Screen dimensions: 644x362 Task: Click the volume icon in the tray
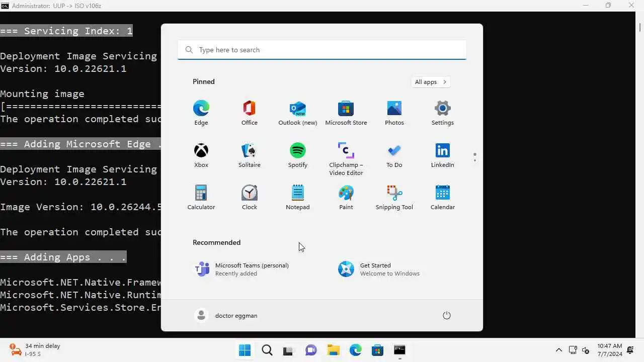(x=585, y=350)
